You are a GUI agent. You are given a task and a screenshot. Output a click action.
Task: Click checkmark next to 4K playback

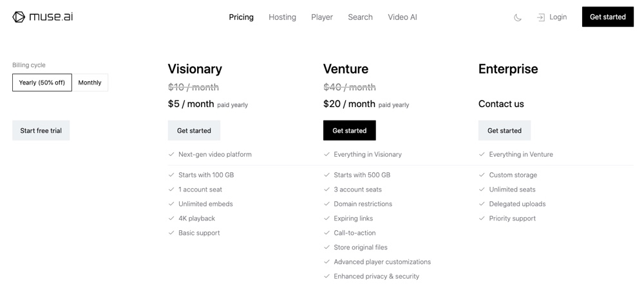coord(171,219)
